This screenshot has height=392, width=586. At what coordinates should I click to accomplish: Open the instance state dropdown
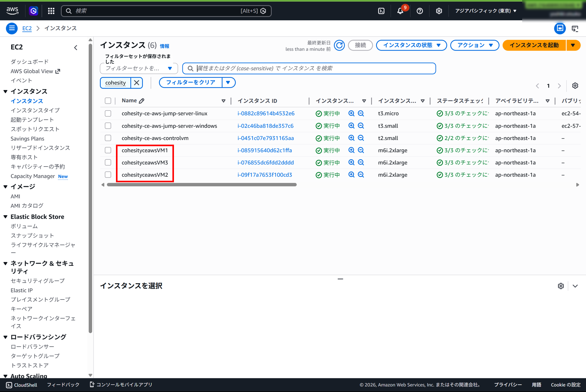point(411,45)
